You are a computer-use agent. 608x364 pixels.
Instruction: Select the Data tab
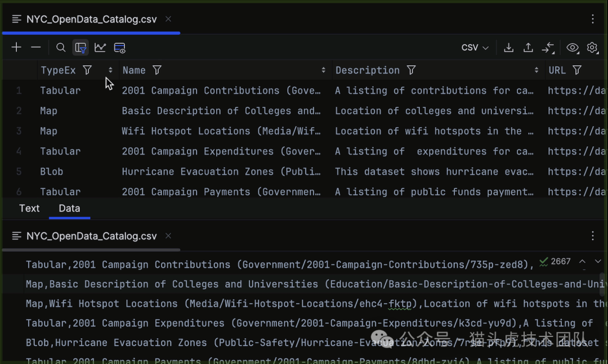tap(69, 208)
